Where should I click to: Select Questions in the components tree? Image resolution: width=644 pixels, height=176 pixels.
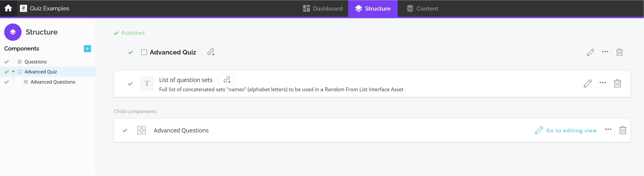tap(35, 62)
